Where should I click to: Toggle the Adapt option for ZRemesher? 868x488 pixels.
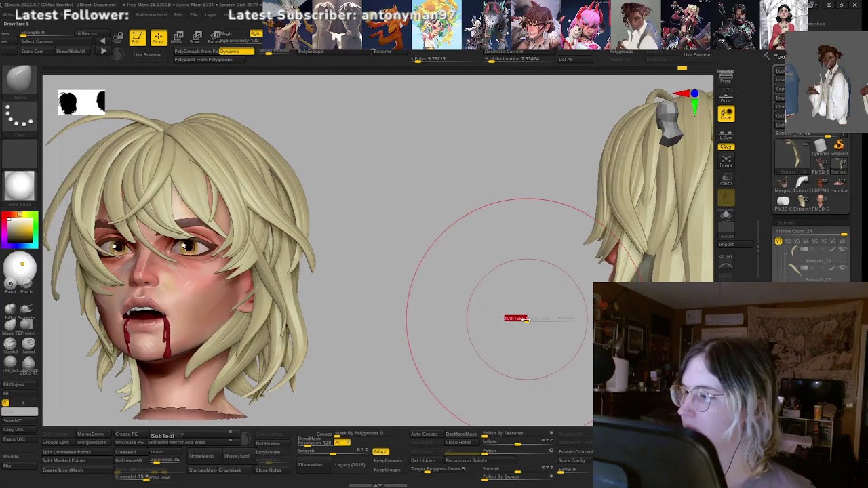pyautogui.click(x=380, y=451)
